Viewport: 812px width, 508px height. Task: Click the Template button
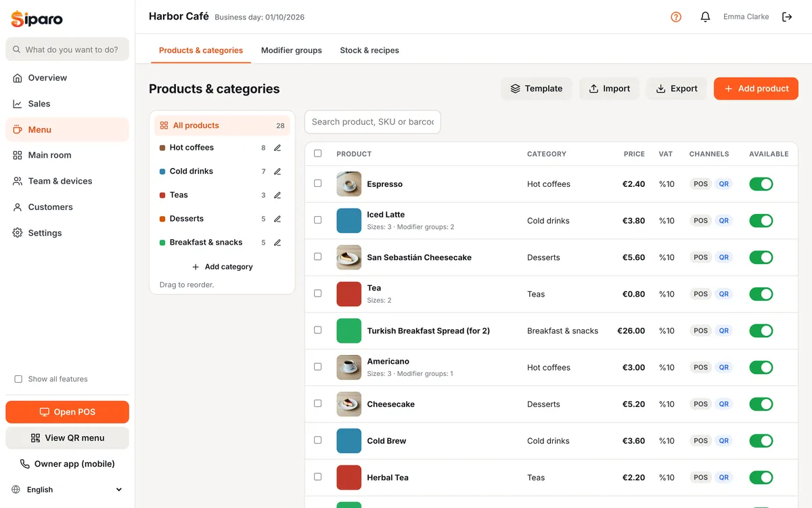pos(537,89)
